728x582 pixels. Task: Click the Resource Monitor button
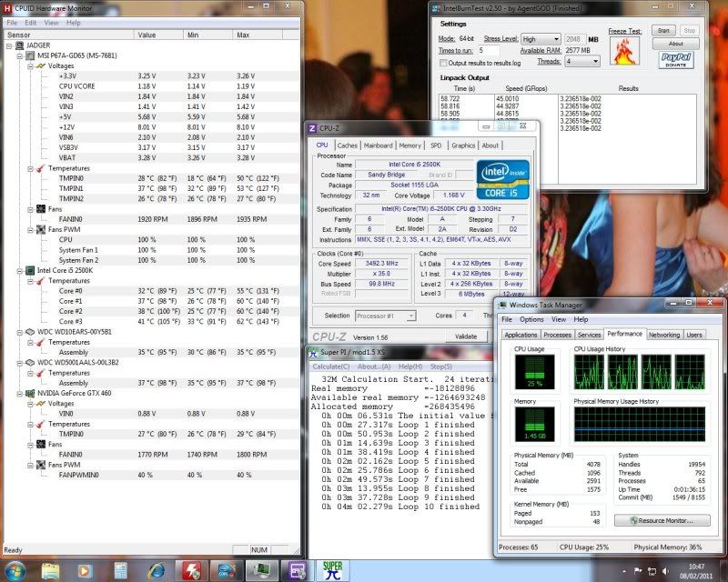(x=662, y=520)
